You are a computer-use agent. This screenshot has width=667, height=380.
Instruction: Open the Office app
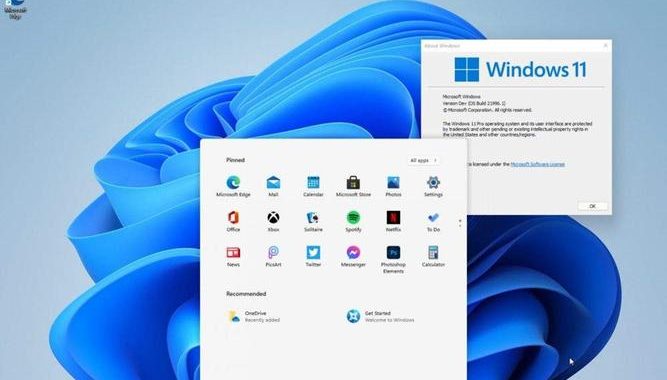click(x=233, y=221)
